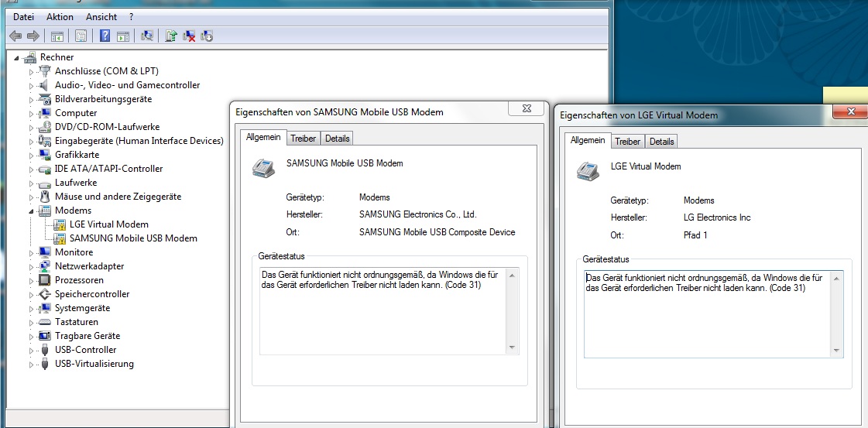Click the scroll-down arrow in the LGE Gerätestatus box
The image size is (868, 428).
tap(836, 351)
